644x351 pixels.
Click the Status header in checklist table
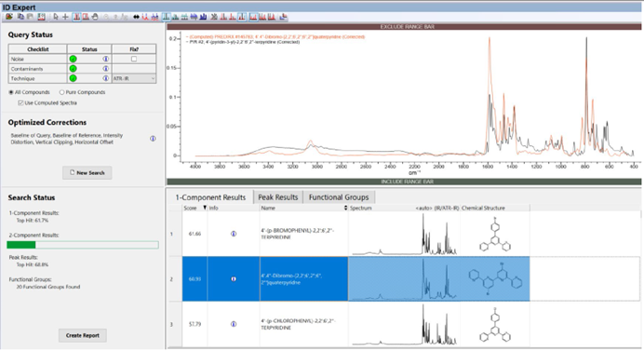pyautogui.click(x=89, y=49)
